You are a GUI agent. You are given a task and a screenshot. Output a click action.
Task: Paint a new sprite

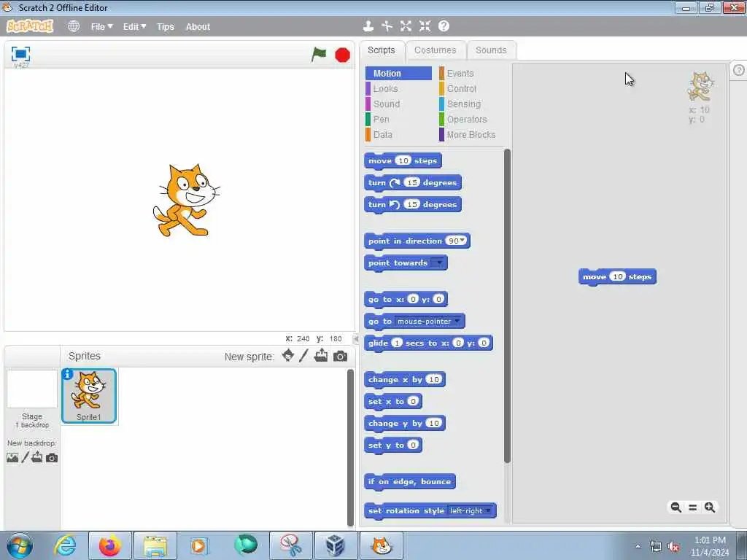pos(303,356)
